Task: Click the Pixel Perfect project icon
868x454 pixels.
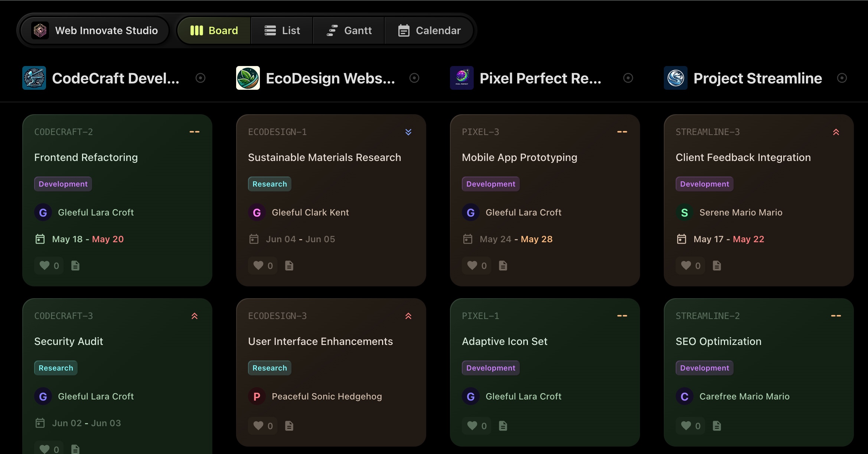Action: [x=462, y=78]
